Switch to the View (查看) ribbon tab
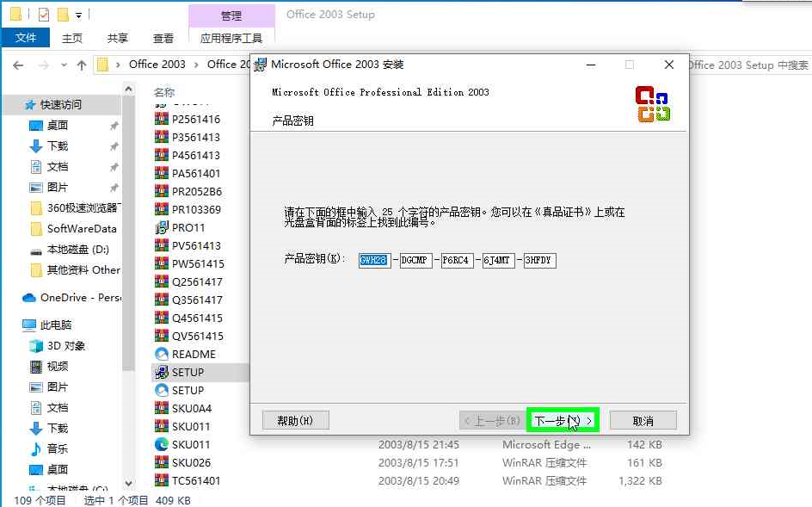 click(163, 38)
